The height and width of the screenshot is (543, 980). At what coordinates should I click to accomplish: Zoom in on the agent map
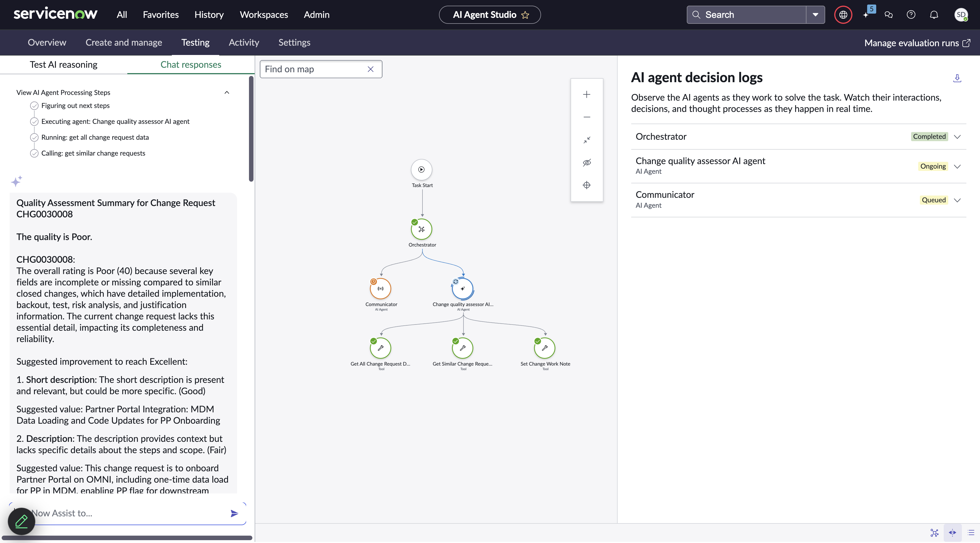click(x=587, y=94)
